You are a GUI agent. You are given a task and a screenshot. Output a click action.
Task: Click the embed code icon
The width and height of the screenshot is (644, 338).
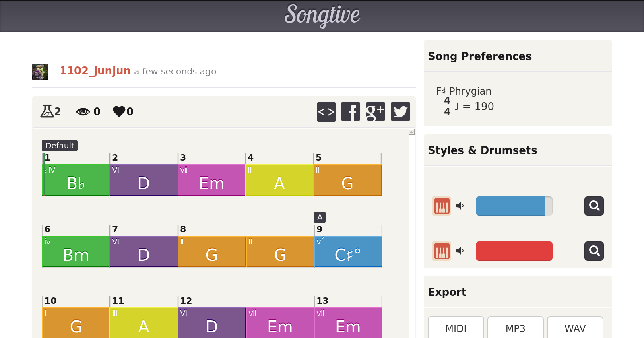click(326, 111)
